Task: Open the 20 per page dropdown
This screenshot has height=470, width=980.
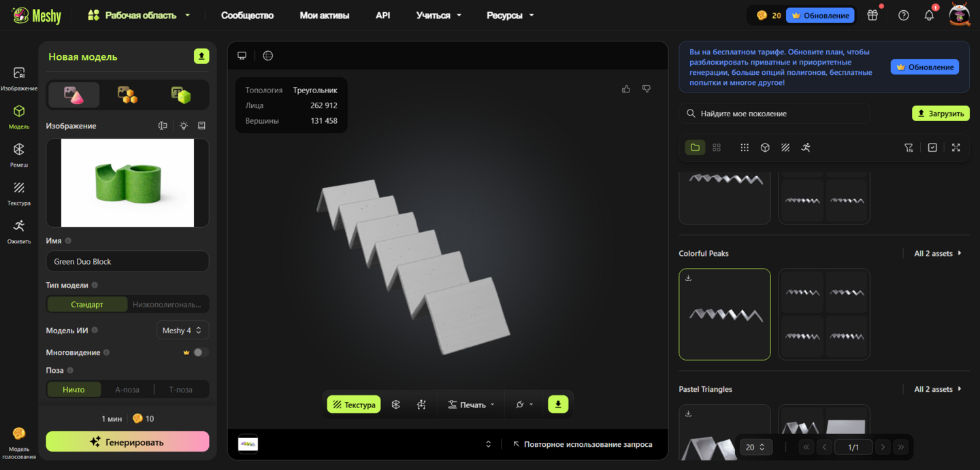Action: point(755,447)
